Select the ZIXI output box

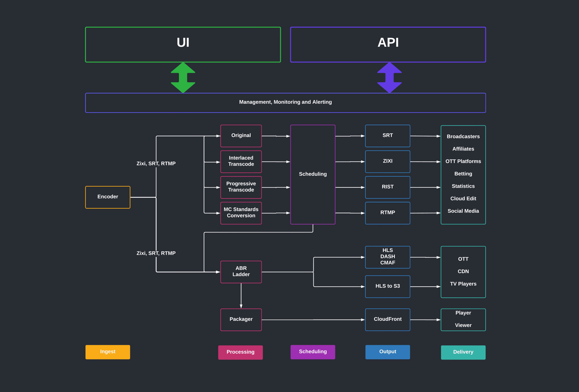tap(388, 162)
